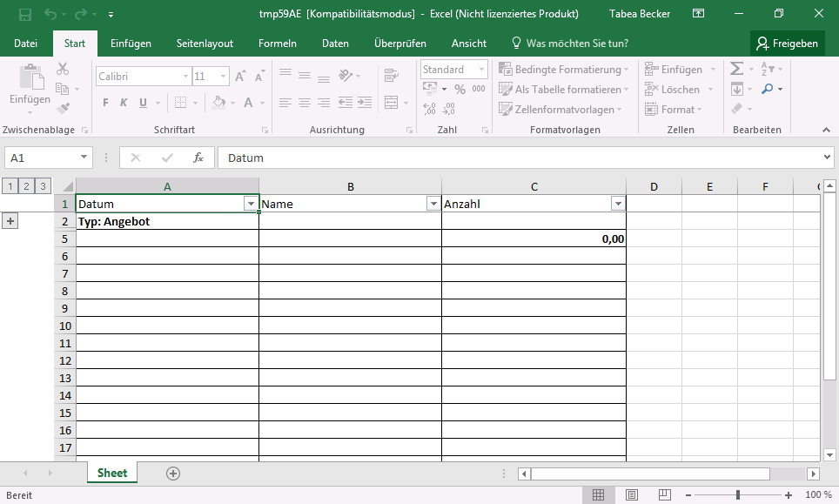
Task: Open Zellenformatvorlagen gallery
Action: [560, 109]
